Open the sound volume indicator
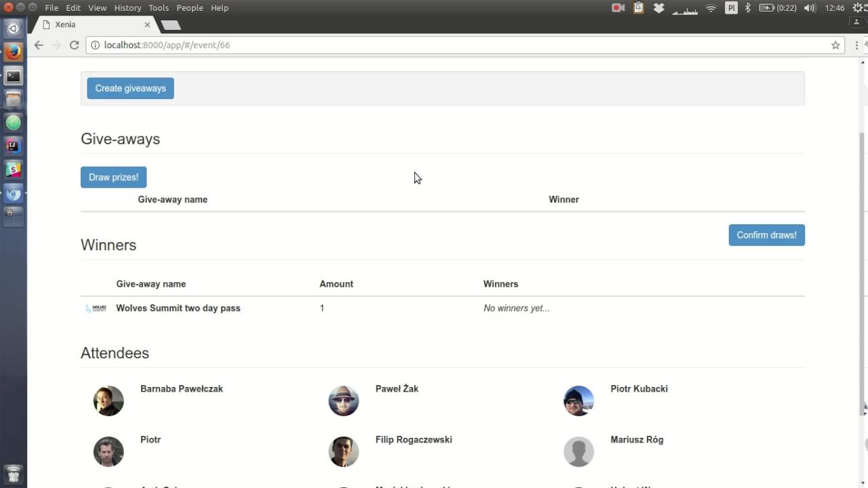 point(810,8)
